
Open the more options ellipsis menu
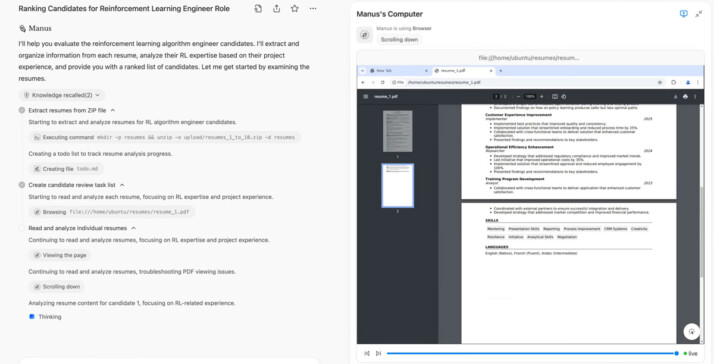pos(313,9)
